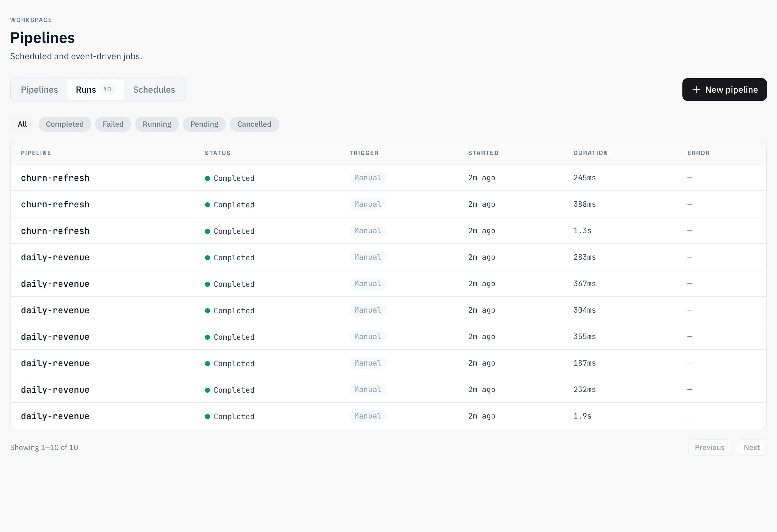Click the 1.3s duration value
777x532 pixels.
(x=582, y=231)
